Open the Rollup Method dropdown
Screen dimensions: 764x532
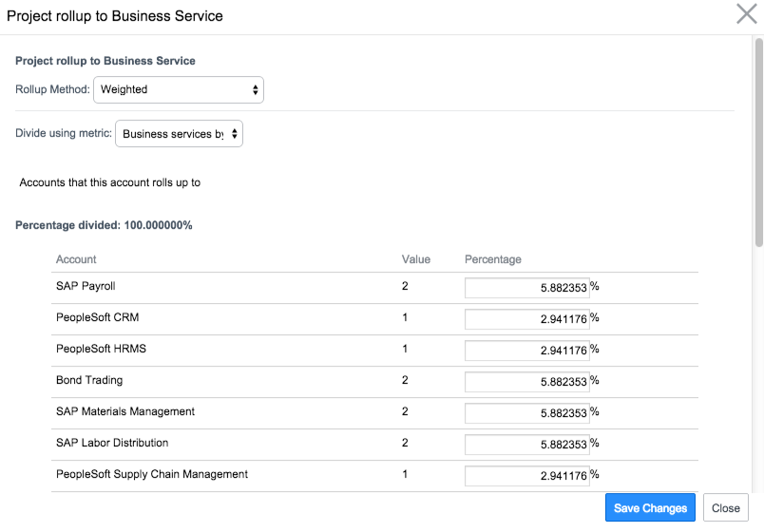(x=179, y=89)
